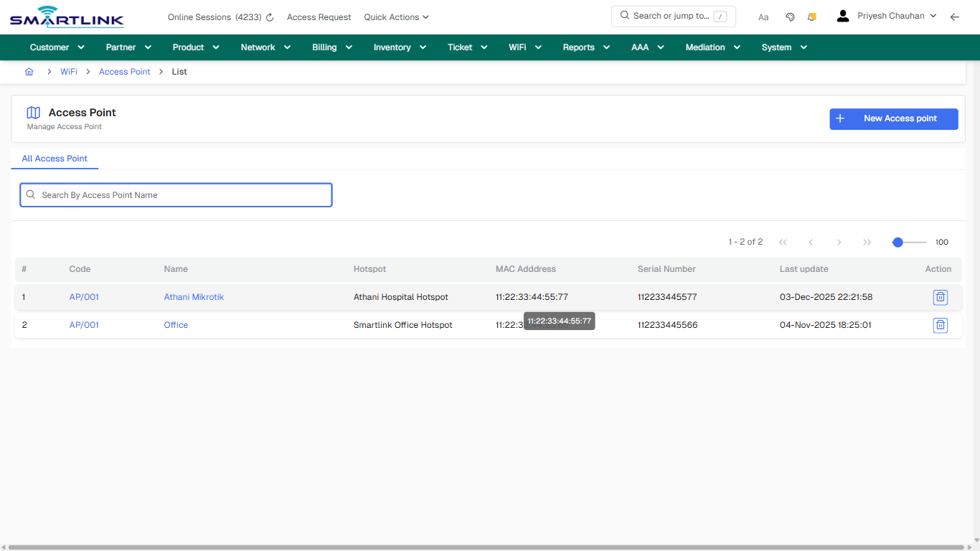Click the back arrow in the top bar
Screen dimensions: 980x551
coord(955,16)
